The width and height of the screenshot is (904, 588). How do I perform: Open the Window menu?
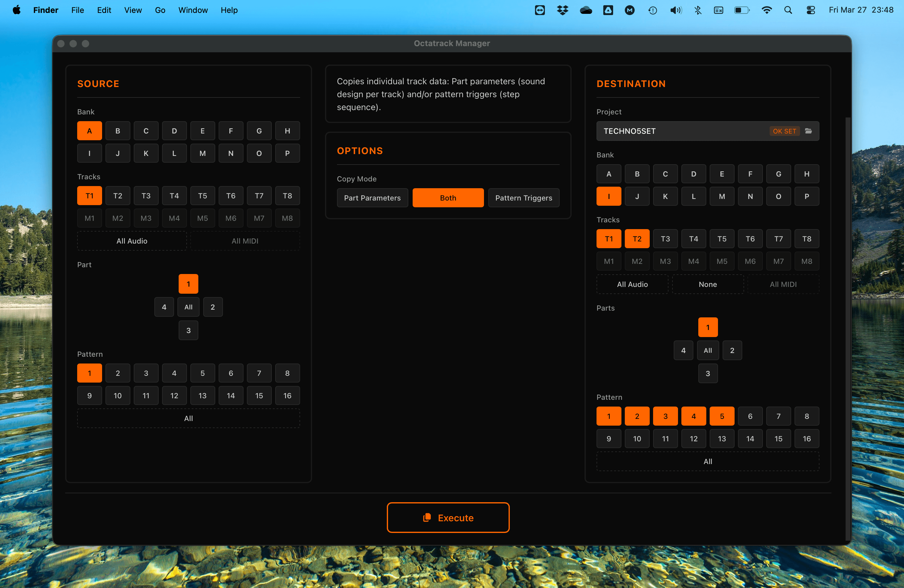pyautogui.click(x=193, y=10)
